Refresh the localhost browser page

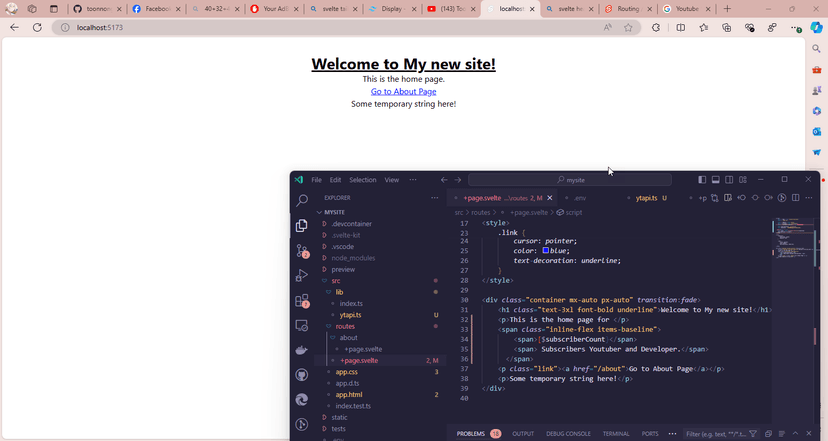pyautogui.click(x=37, y=27)
